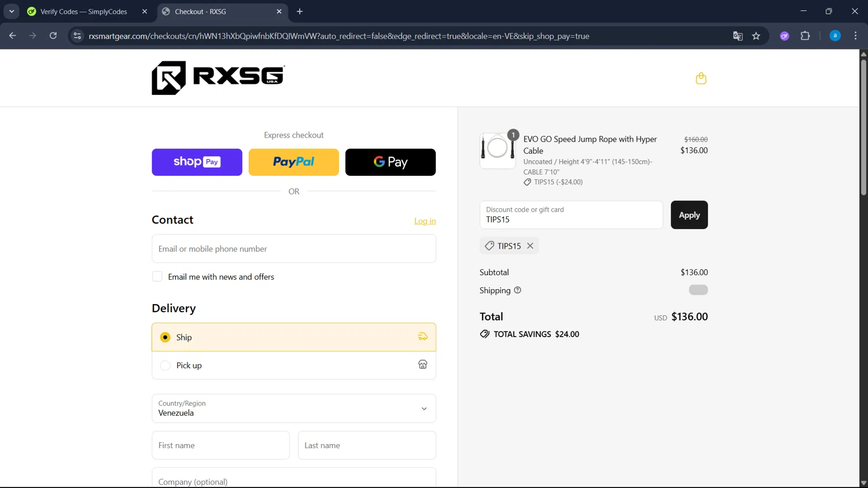Reload the checkout page
The height and width of the screenshot is (488, 868).
(53, 36)
